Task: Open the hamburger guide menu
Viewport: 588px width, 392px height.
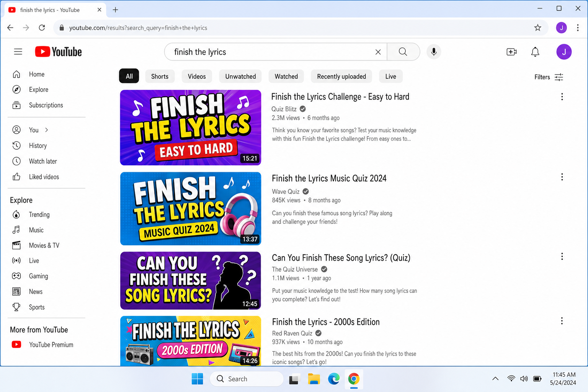Action: point(18,52)
